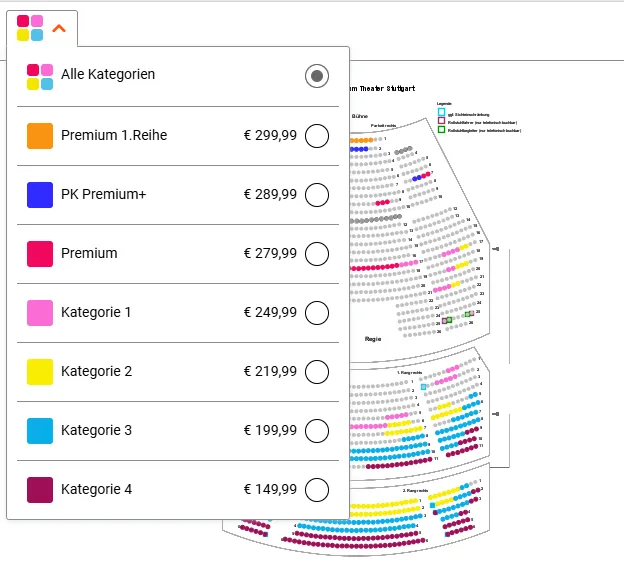Viewport: 624px width, 574px height.
Task: Choose the Premium € 279,99 radio option
Action: point(317,254)
